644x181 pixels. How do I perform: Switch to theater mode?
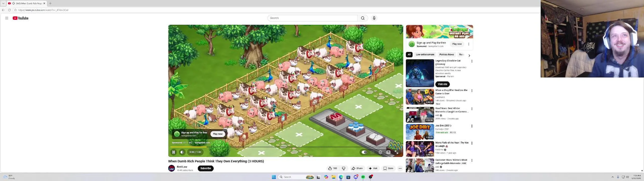388,152
